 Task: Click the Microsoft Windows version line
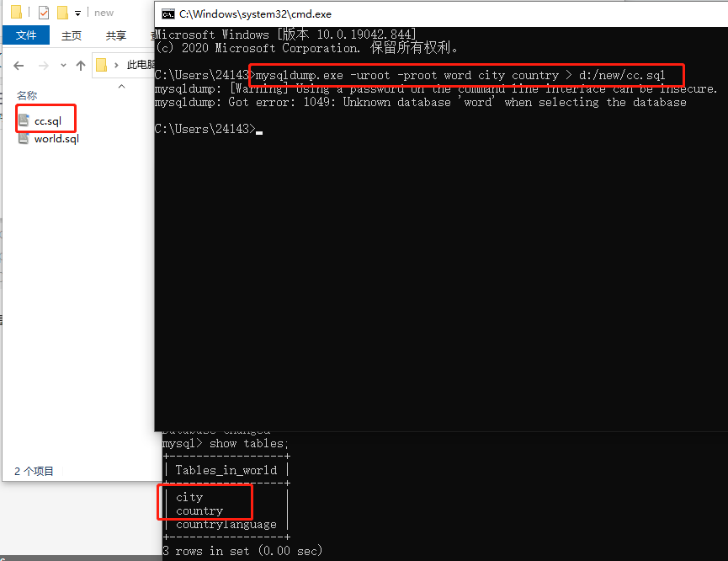285,35
